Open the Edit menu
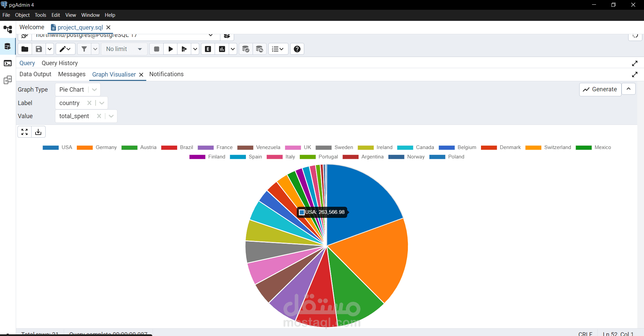Screen dimensions: 644x336 point(56,15)
